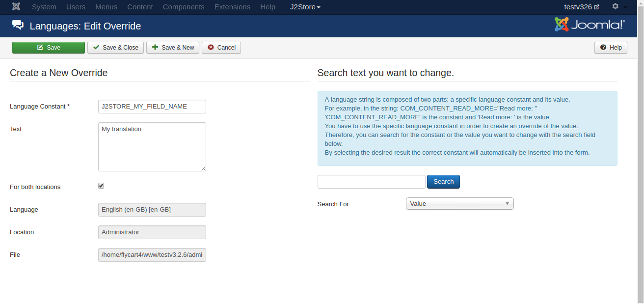
Task: Click the Language Constant input field
Action: (x=152, y=107)
